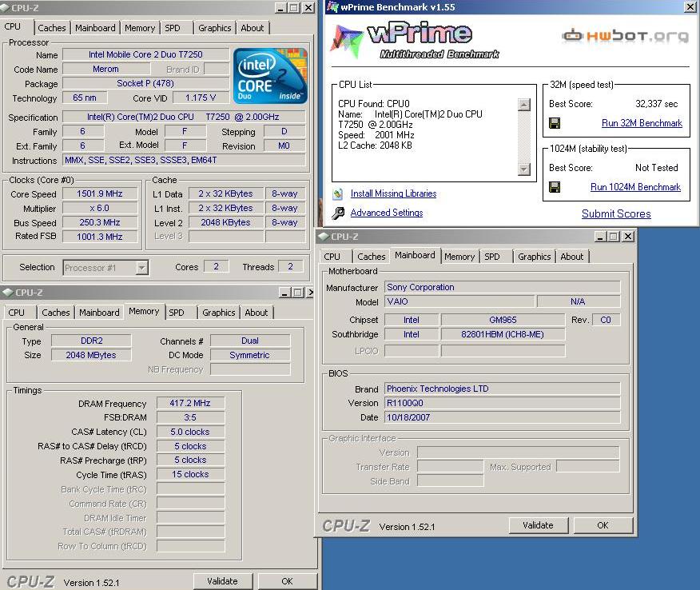The image size is (700, 590).
Task: Click the Multiplier value x 6.0
Action: tap(100, 208)
